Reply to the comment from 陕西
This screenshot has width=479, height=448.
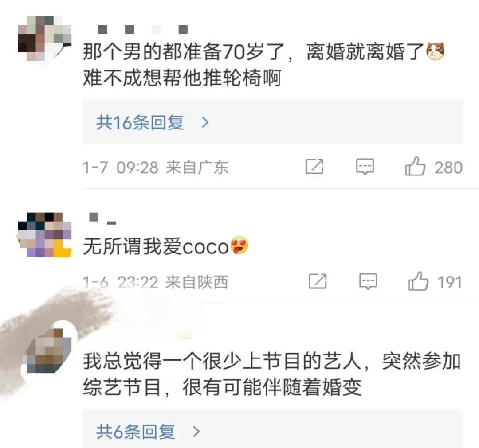pos(368,281)
